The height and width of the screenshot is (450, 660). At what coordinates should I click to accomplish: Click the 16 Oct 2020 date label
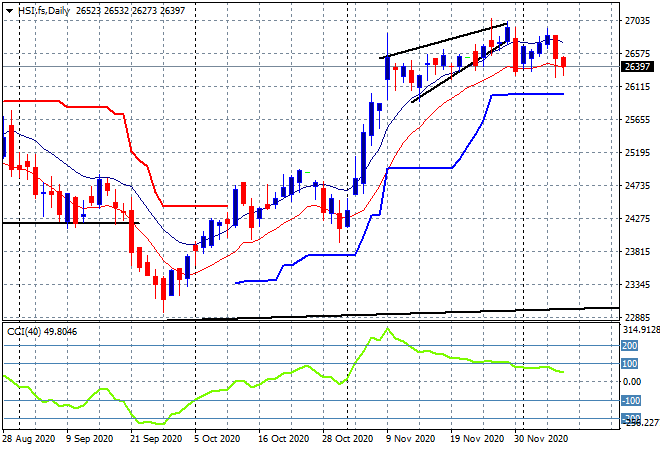pyautogui.click(x=283, y=439)
